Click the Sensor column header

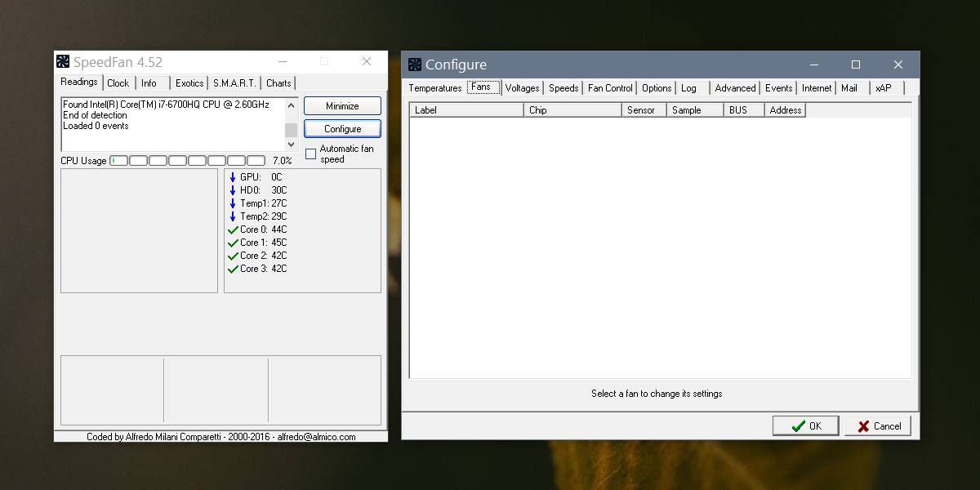tap(644, 110)
